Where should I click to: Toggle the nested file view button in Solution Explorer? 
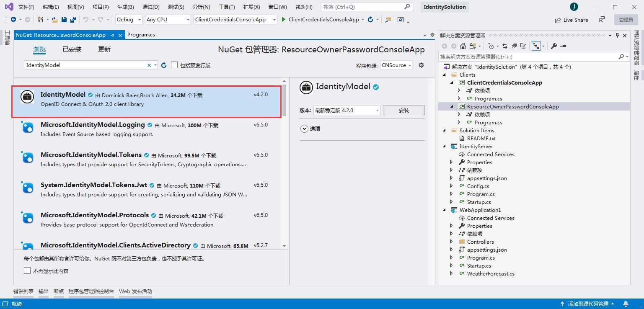pos(536,46)
